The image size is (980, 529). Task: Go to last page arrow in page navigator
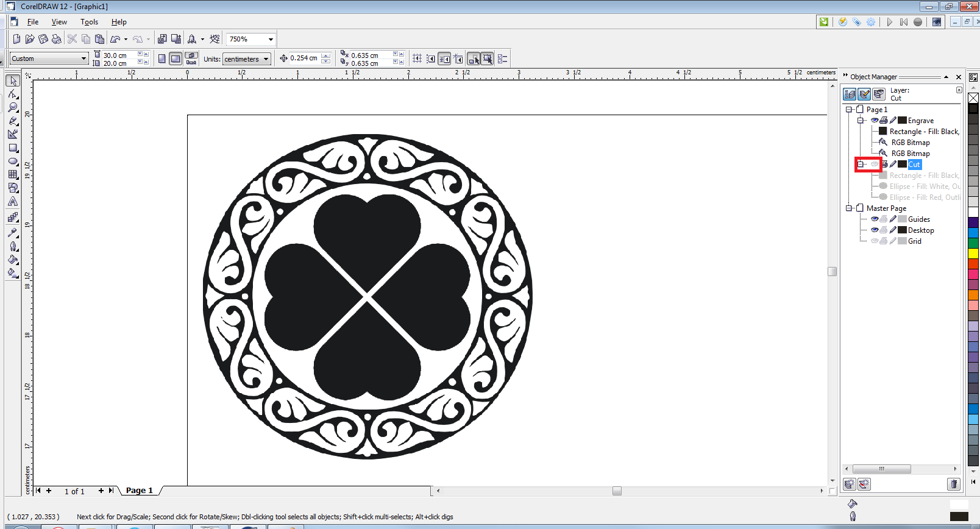pos(111,491)
